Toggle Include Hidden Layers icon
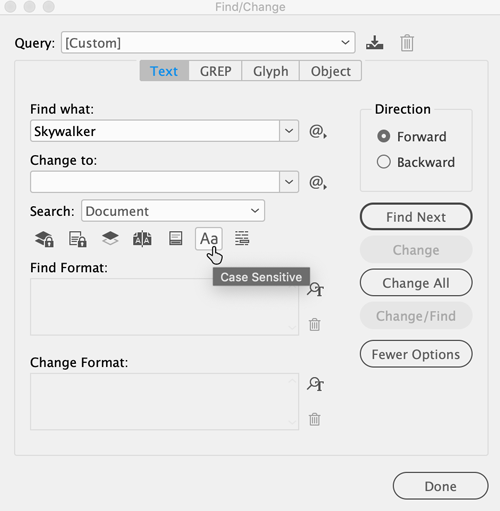Image resolution: width=500 pixels, height=511 pixels. pyautogui.click(x=110, y=238)
